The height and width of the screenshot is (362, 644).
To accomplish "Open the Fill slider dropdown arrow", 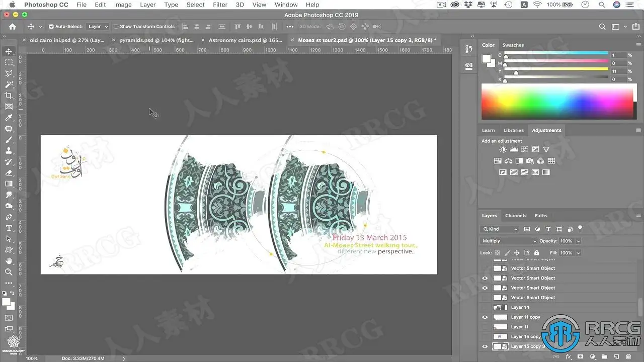I will click(579, 253).
